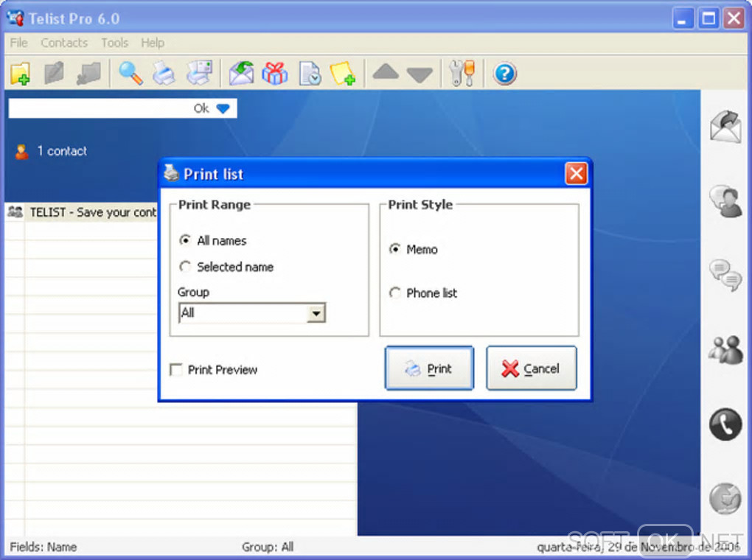The width and height of the screenshot is (752, 560).
Task: Choose the Phone list print style
Action: point(394,292)
